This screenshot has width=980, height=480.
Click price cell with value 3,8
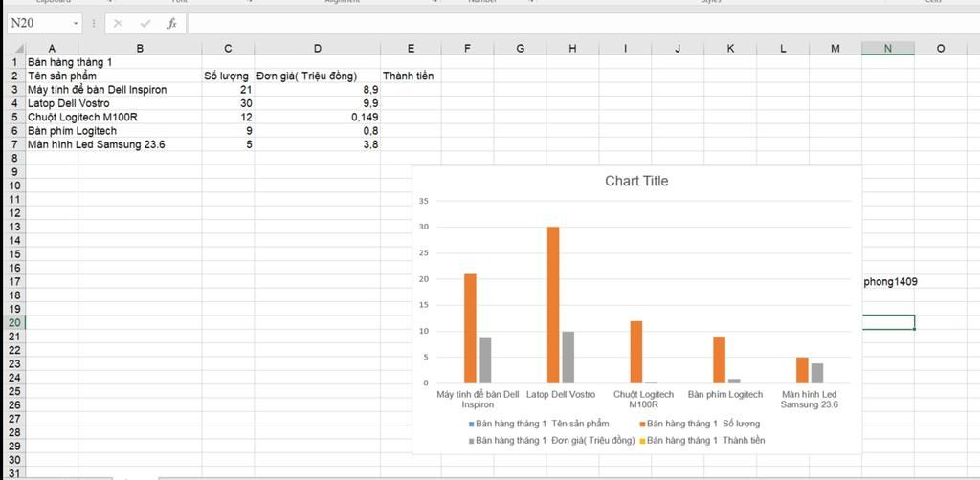(318, 144)
